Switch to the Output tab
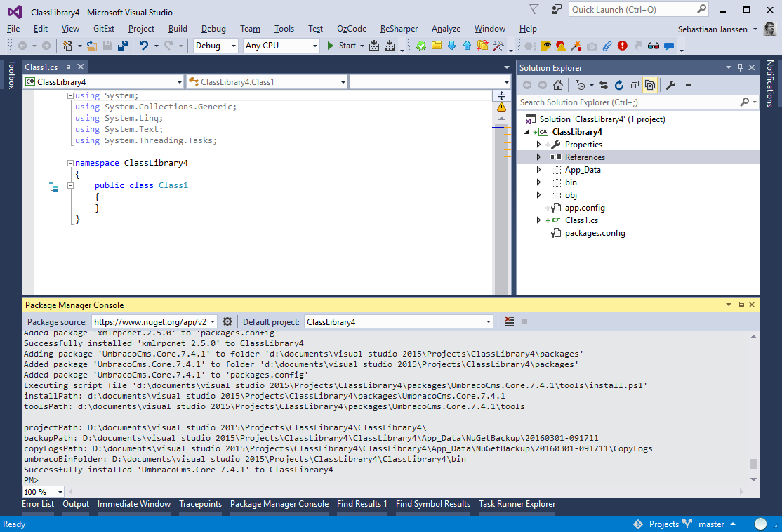The image size is (782, 532). click(x=76, y=504)
